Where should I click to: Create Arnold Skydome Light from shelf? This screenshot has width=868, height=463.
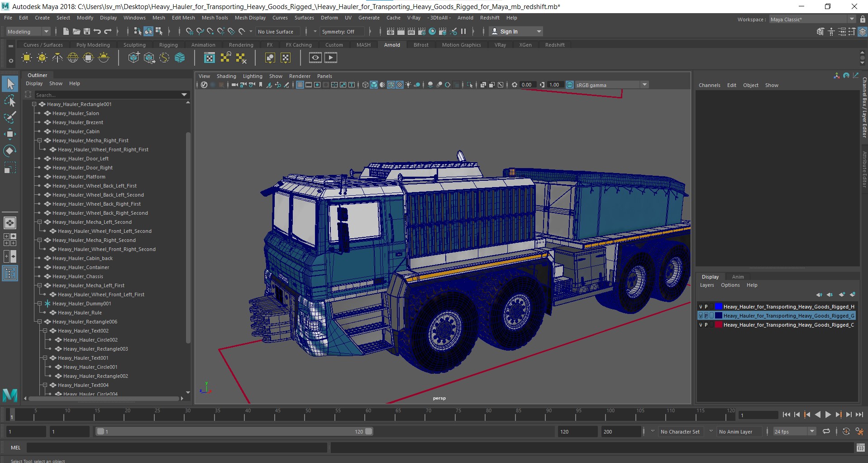(73, 58)
